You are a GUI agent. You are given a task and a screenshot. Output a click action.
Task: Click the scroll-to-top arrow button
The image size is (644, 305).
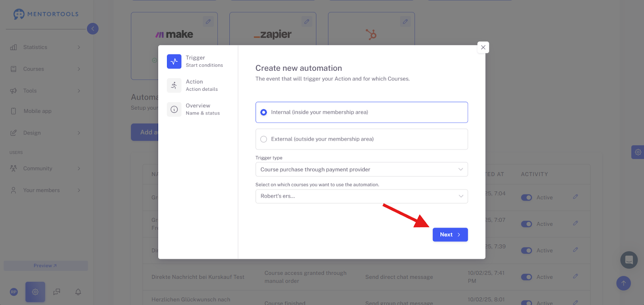tap(623, 283)
